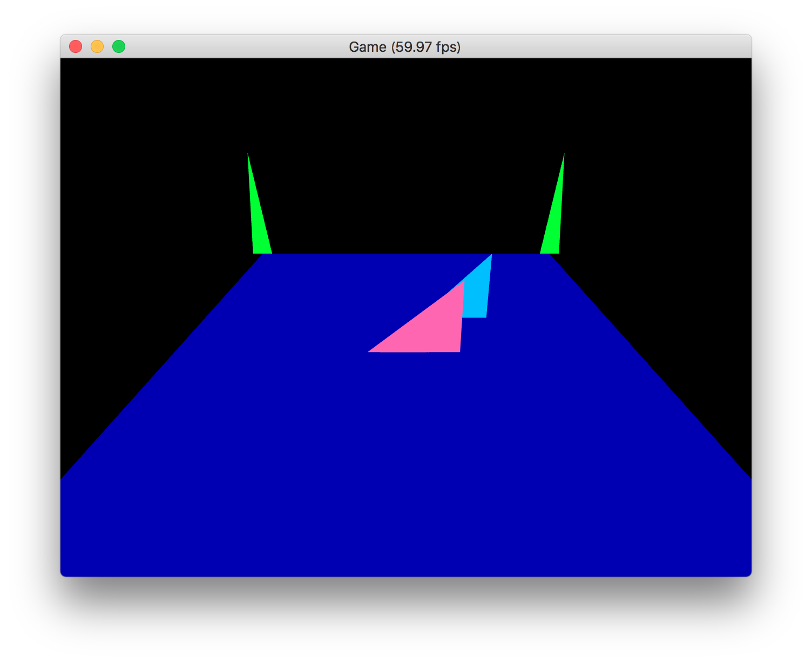Click the yellow minimize button
This screenshot has width=812, height=663.
(x=97, y=46)
